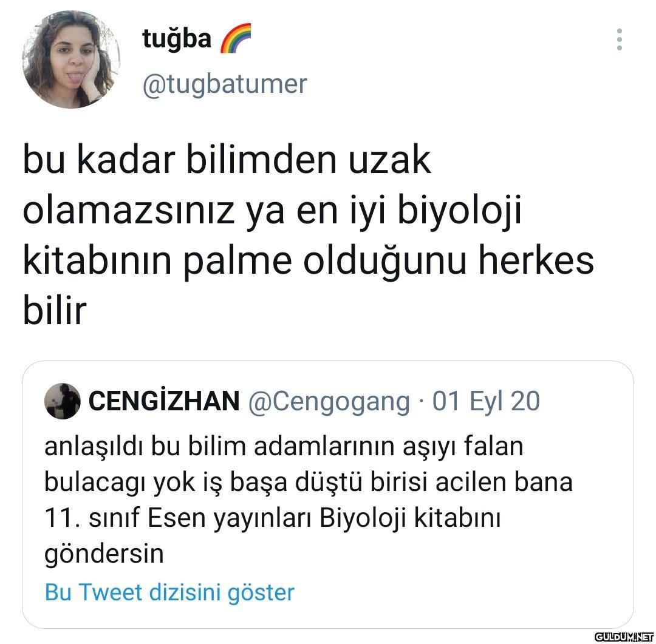
Task: Click the word biyoloji in the main tweet
Action: pos(459,211)
